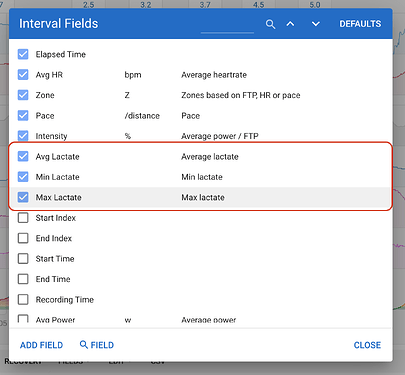Screen dimensions: 405x375
Task: Enable the Start Index checkbox
Action: coord(23,218)
